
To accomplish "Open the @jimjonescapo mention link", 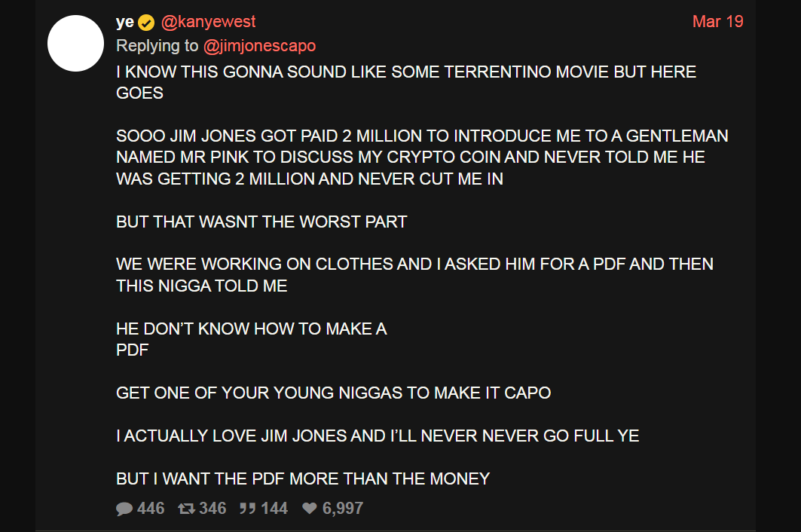I will [x=259, y=46].
